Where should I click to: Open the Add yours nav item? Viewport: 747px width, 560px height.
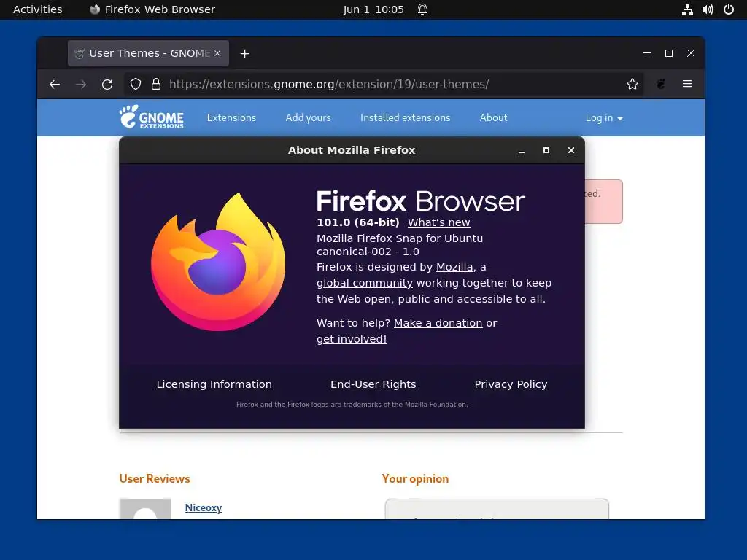[x=309, y=117]
